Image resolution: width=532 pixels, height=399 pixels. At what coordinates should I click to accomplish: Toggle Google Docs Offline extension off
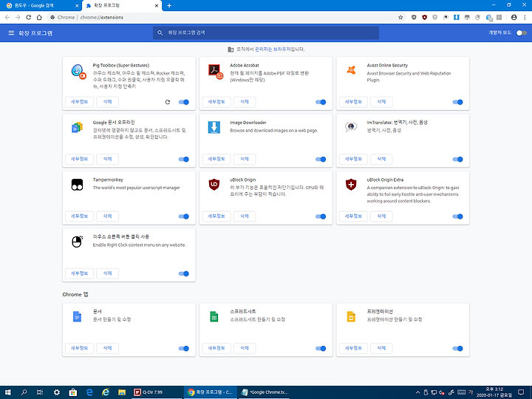184,160
